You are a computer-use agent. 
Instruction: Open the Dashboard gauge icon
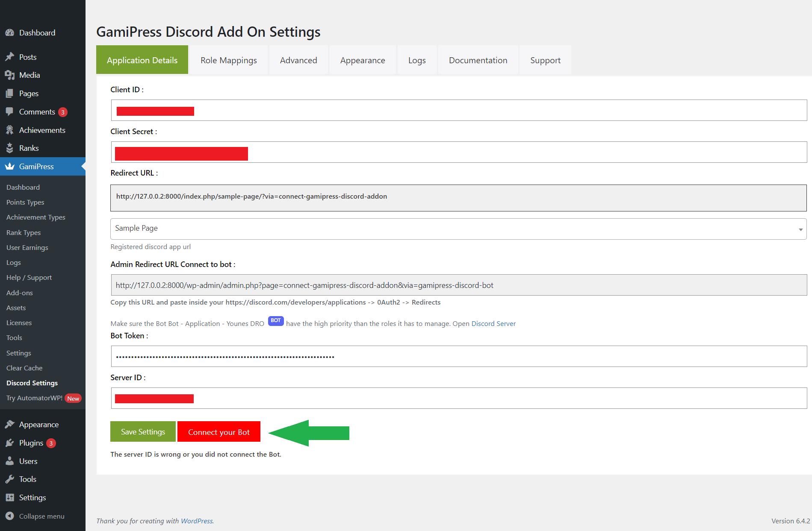[x=10, y=32]
